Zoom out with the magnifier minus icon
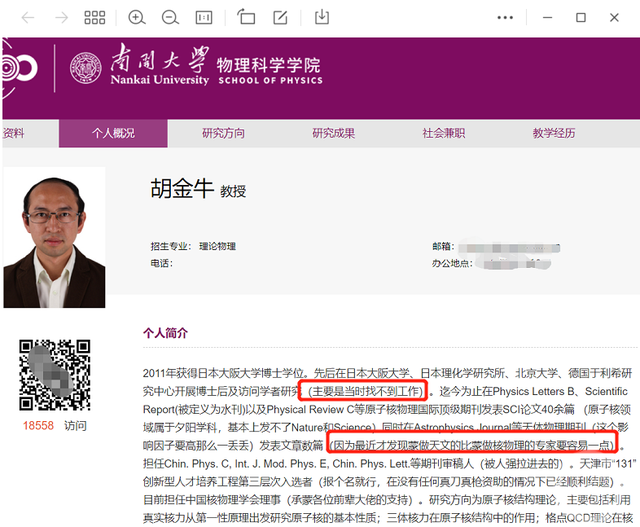640x527 pixels. [170, 17]
